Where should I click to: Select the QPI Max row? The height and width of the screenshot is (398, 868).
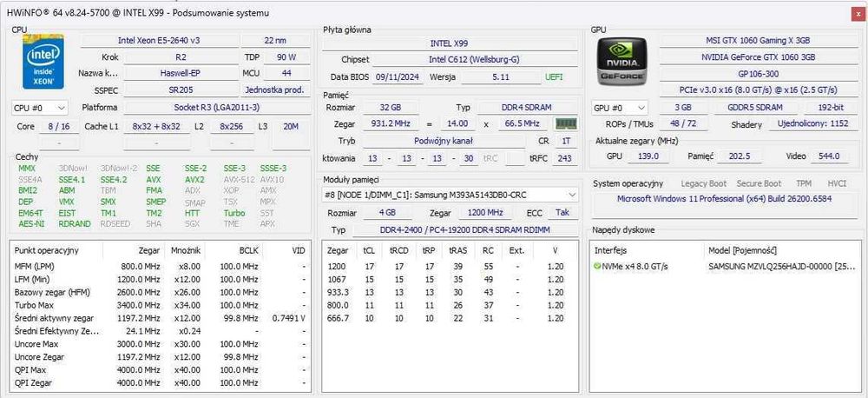click(160, 369)
